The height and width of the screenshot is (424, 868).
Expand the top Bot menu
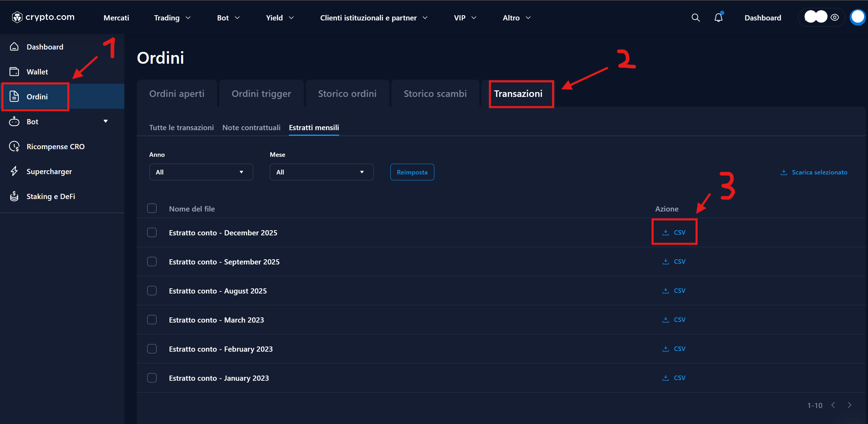click(x=228, y=18)
